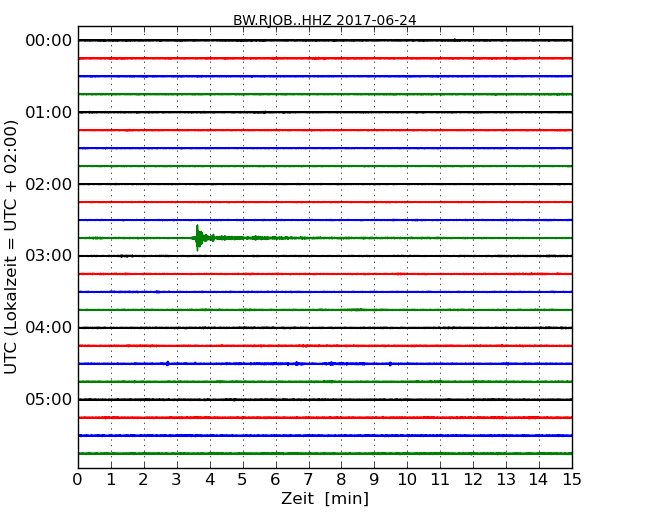Click x-axis tick label 12
The width and height of the screenshot is (650, 520).
pyautogui.click(x=473, y=480)
